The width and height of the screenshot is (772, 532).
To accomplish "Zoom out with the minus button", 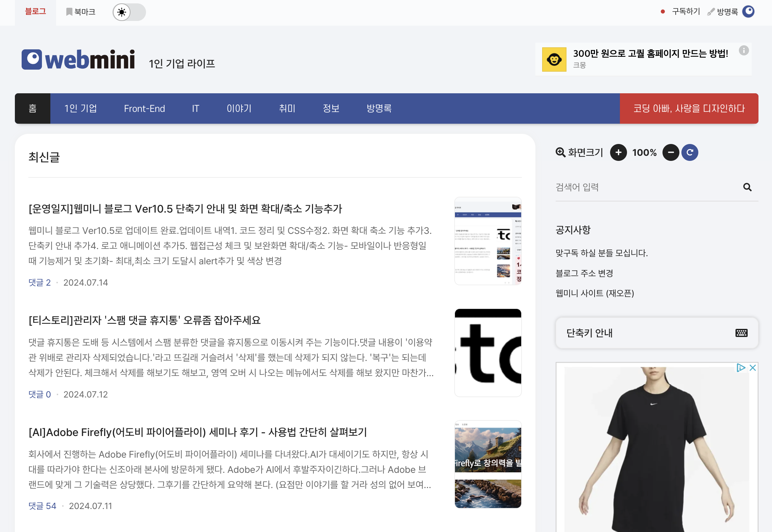I will pos(671,153).
